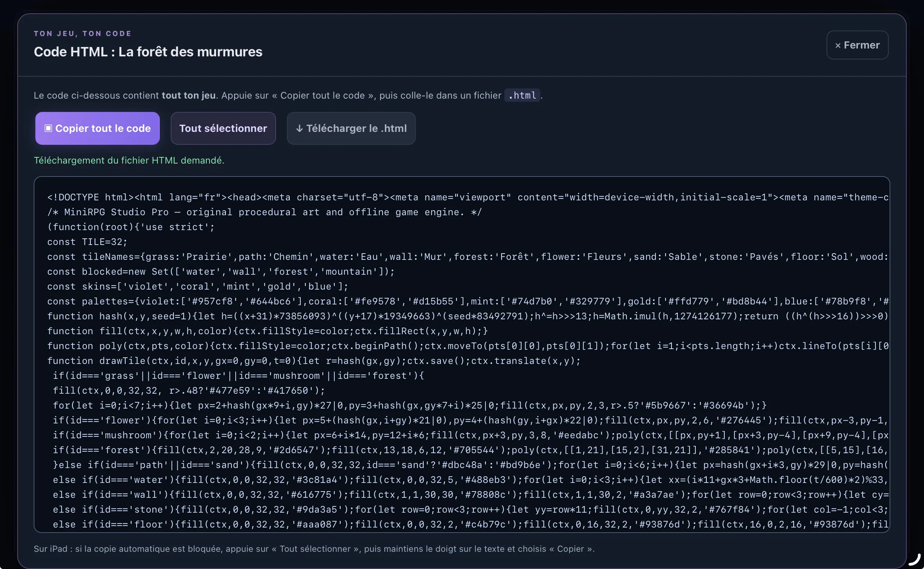Click the status message Téléchargement du fichier HTML demandé.
This screenshot has width=924, height=569.
click(129, 160)
